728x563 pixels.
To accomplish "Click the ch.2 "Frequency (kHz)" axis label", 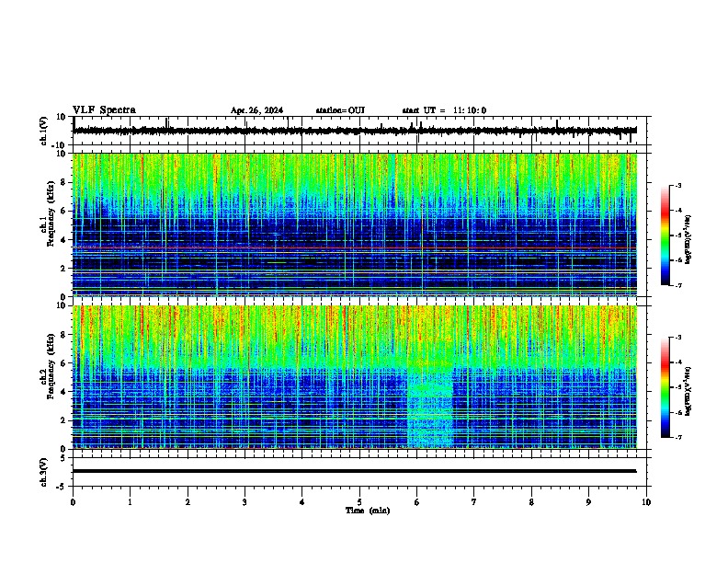I will (51, 366).
